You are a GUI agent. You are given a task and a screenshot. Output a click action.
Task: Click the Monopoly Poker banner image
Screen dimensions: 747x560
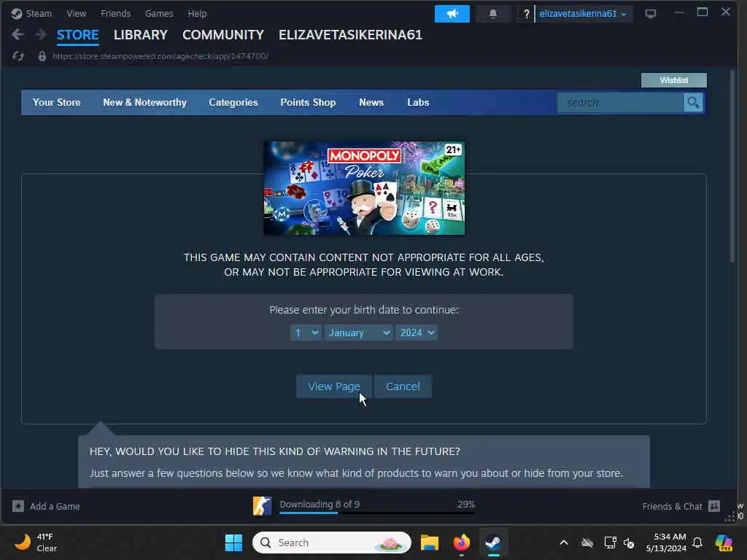(364, 188)
